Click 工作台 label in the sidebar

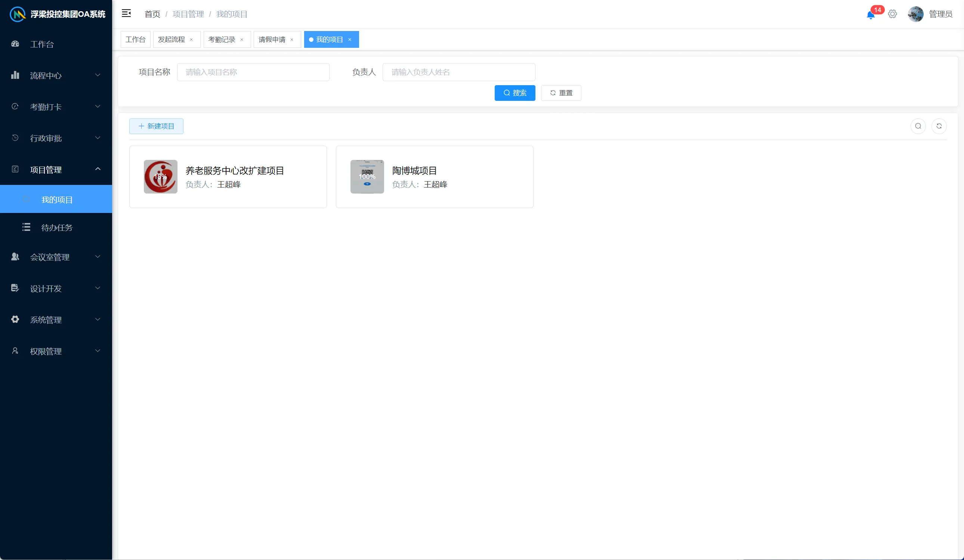point(42,44)
